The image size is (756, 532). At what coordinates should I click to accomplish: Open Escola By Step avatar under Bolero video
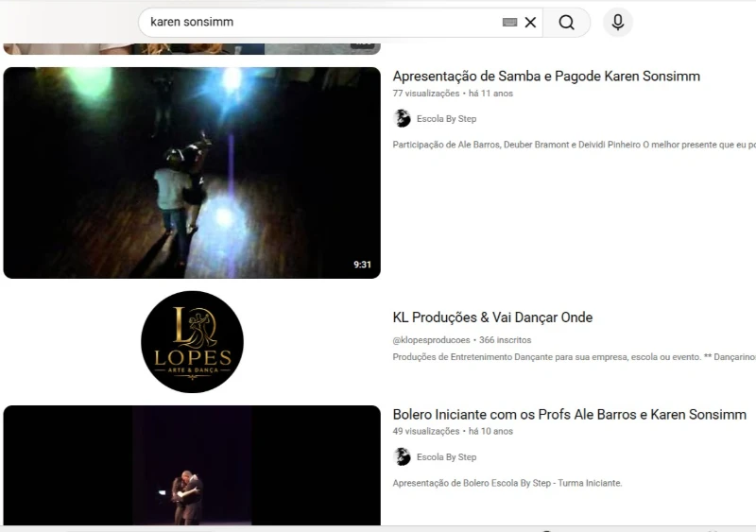402,456
